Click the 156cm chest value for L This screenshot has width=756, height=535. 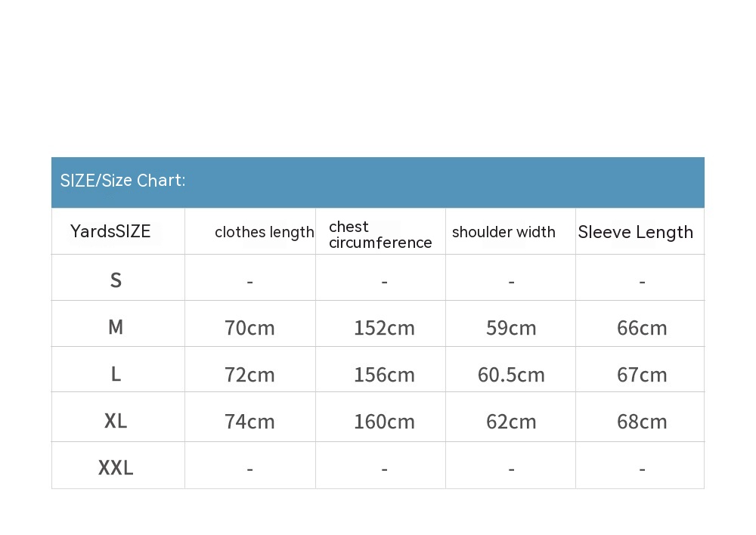pyautogui.click(x=384, y=375)
